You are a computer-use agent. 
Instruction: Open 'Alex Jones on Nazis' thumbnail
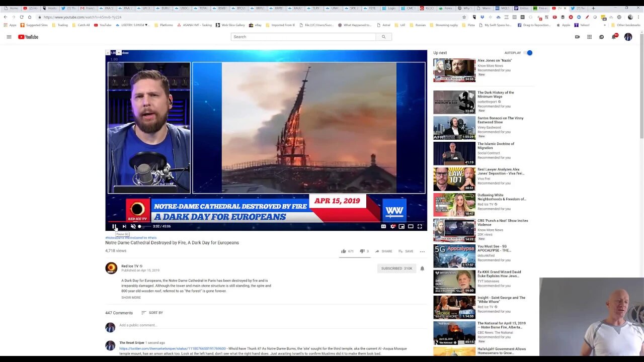point(454,70)
